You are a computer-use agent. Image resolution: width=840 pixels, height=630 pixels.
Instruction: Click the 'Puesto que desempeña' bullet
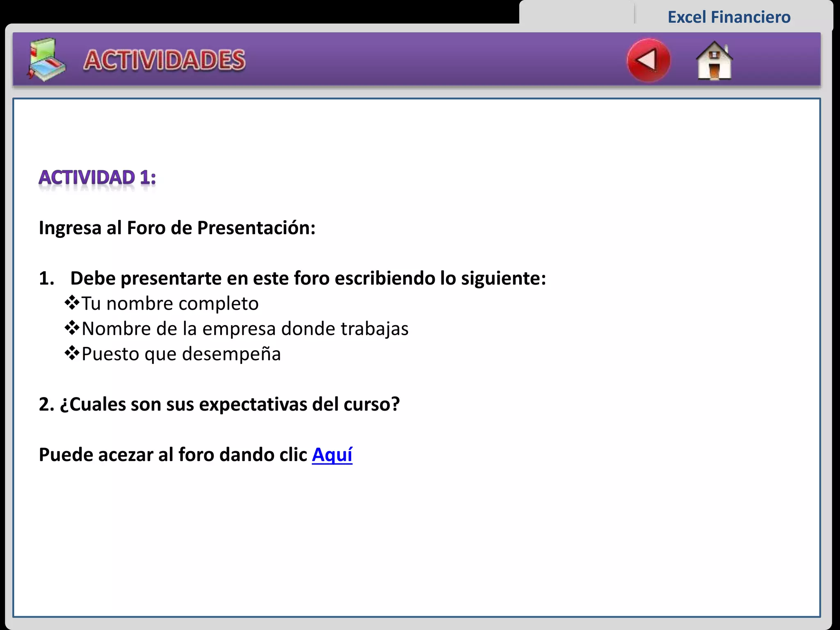[x=173, y=354]
